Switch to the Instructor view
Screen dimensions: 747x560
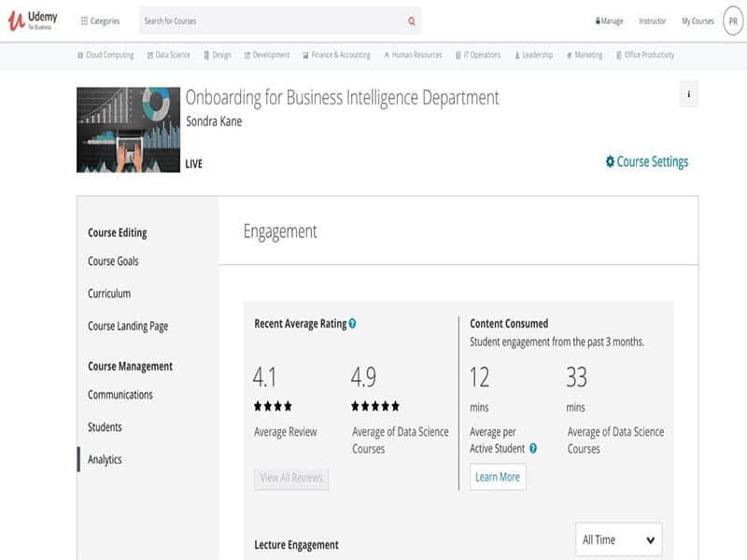pos(653,20)
